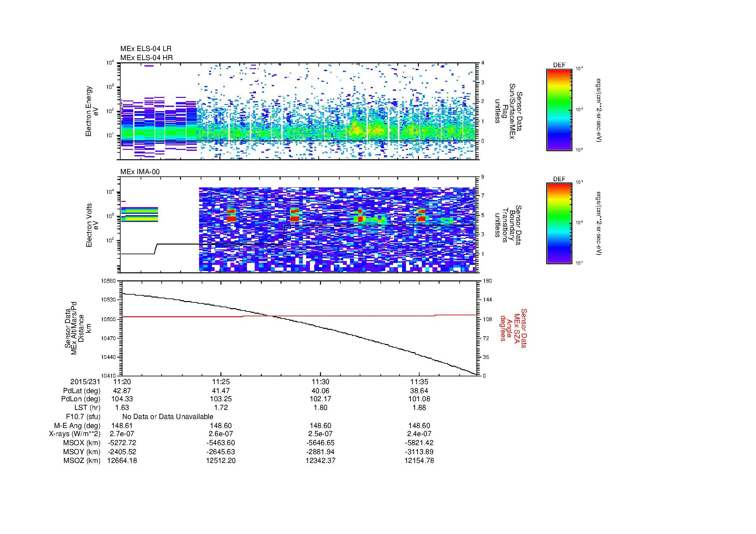Click the LST value 1.80

pos(320,408)
